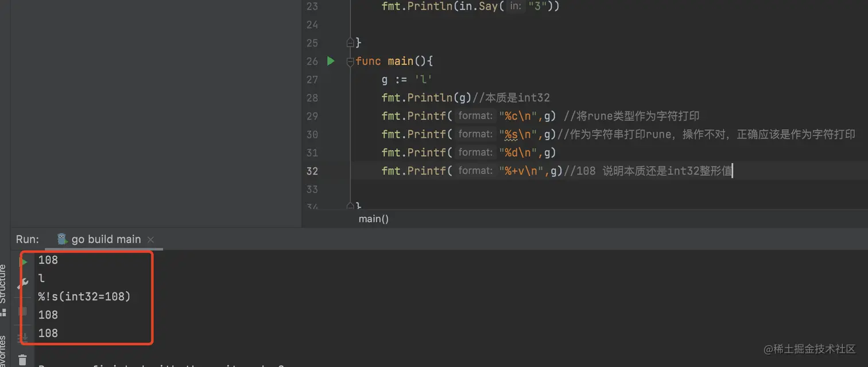Click the 'format:' hint on line 29

coord(475,116)
